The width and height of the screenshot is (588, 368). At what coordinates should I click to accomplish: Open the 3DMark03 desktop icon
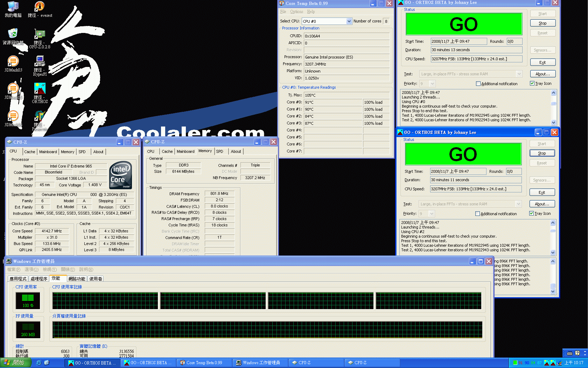[x=13, y=62]
